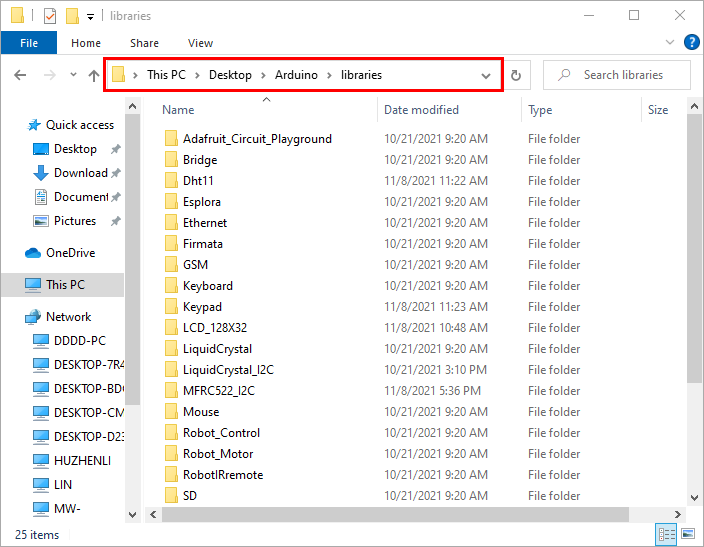Sort by Date modified column header
The height and width of the screenshot is (547, 704).
coord(421,110)
